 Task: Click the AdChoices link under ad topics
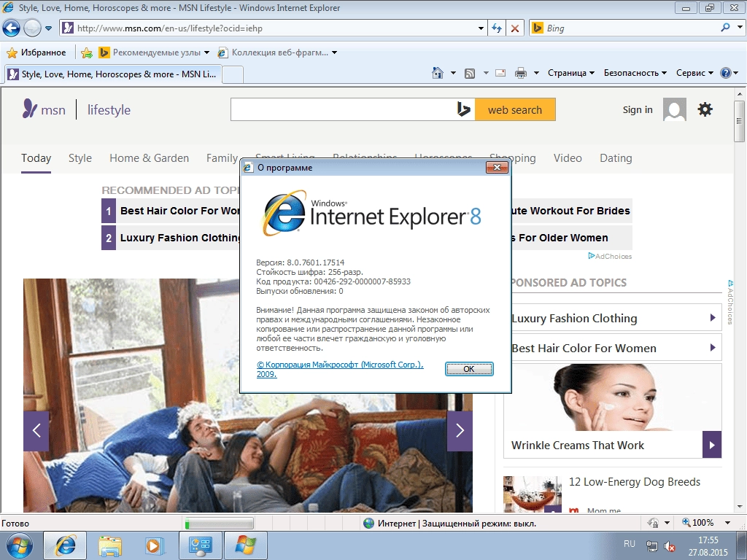coord(610,256)
